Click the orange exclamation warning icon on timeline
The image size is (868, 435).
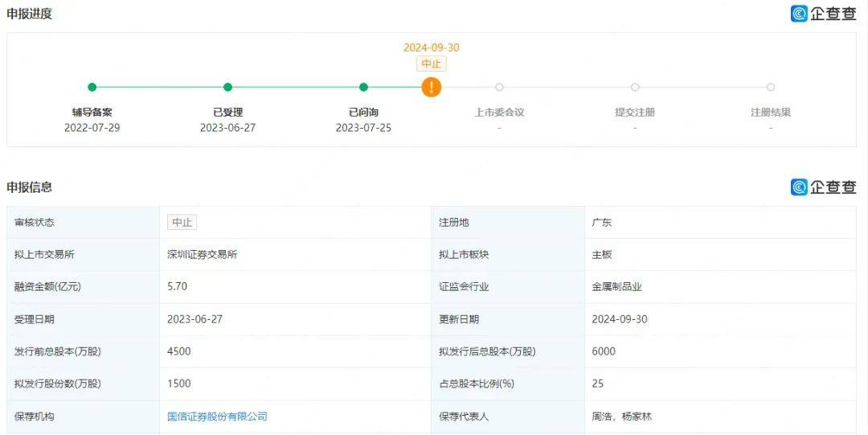(x=432, y=87)
